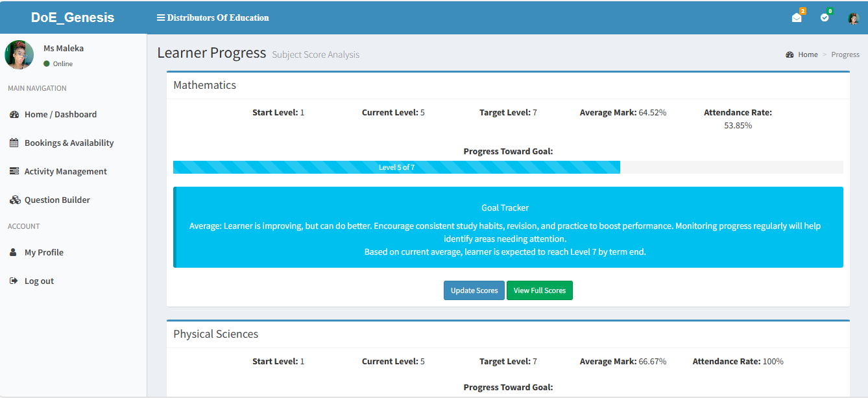Click the My Profile person icon
Viewport: 868px width, 398px height.
tap(14, 253)
